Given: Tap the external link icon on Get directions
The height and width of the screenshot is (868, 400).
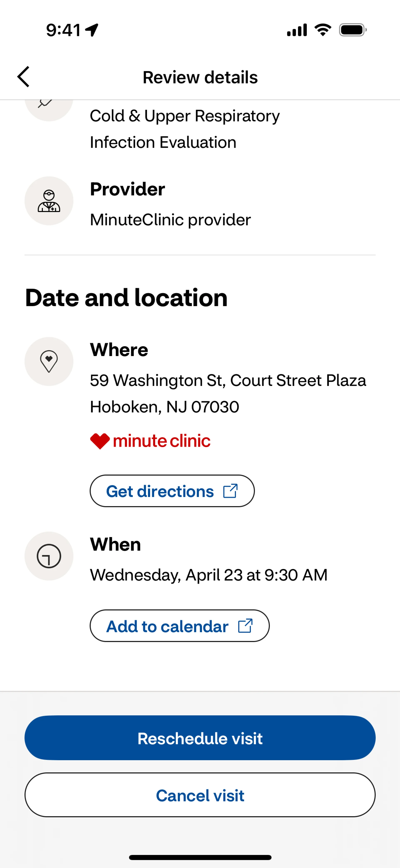Looking at the screenshot, I should [231, 491].
